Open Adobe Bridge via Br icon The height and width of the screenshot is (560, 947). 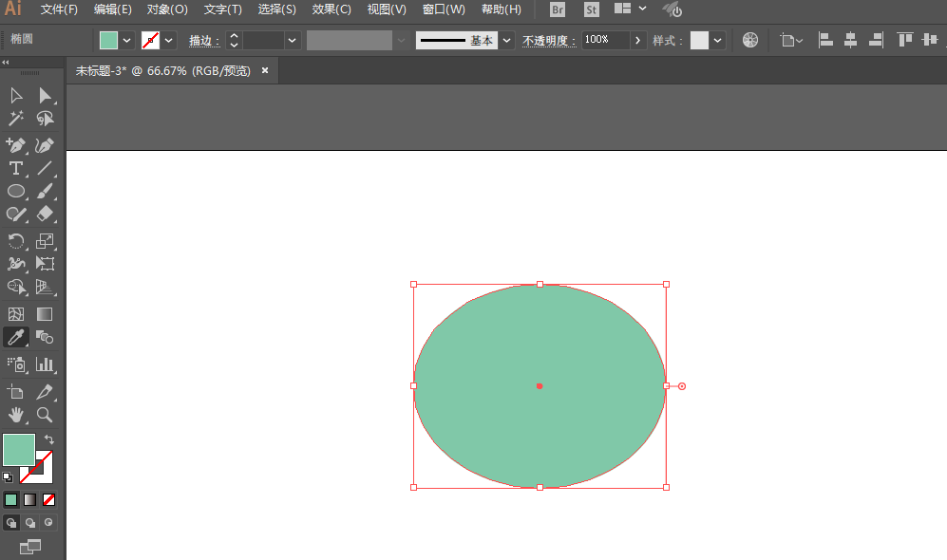[558, 9]
